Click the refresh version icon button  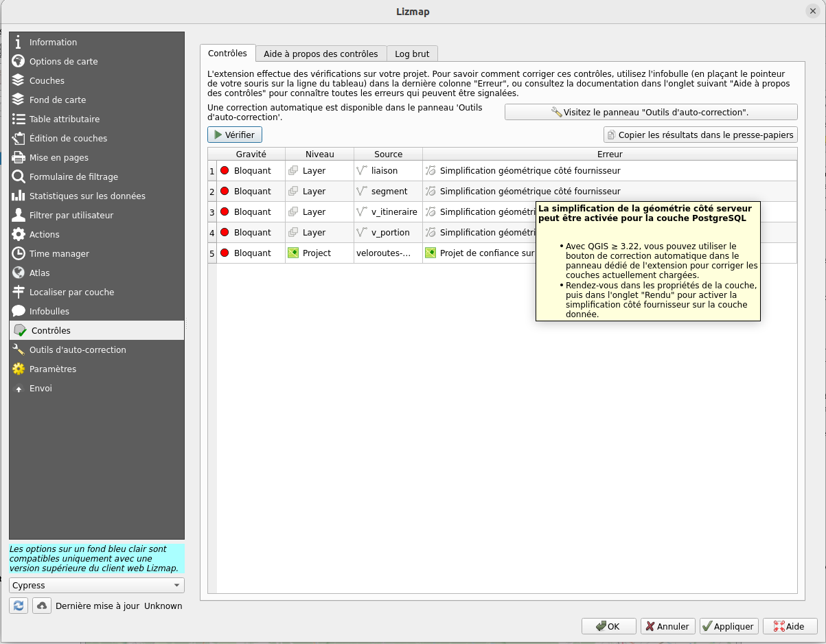[x=19, y=606]
